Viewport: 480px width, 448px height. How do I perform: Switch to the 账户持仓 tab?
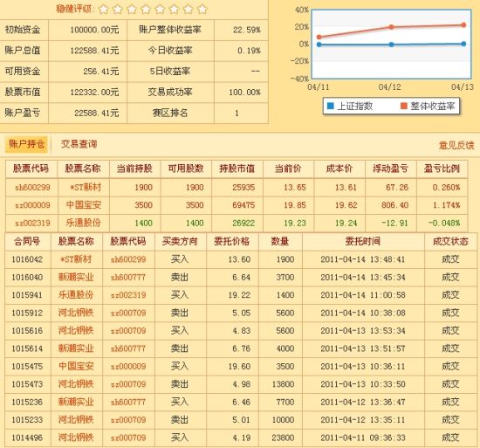[x=27, y=144]
